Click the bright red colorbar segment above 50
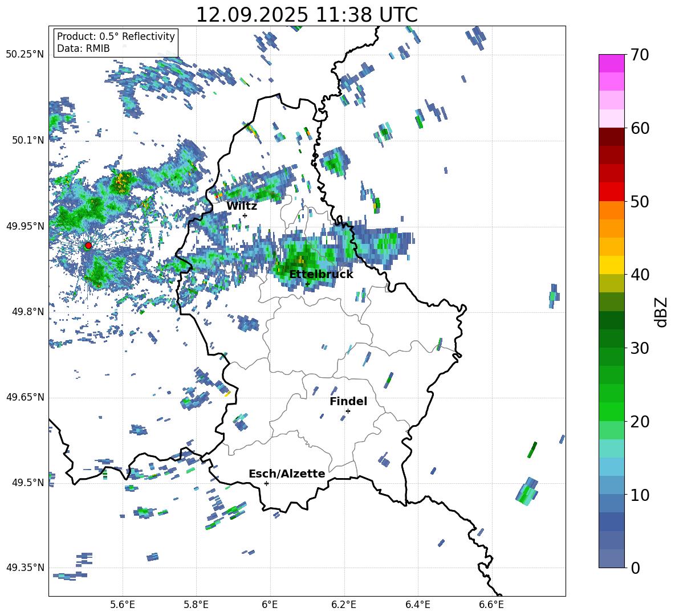 point(611,192)
